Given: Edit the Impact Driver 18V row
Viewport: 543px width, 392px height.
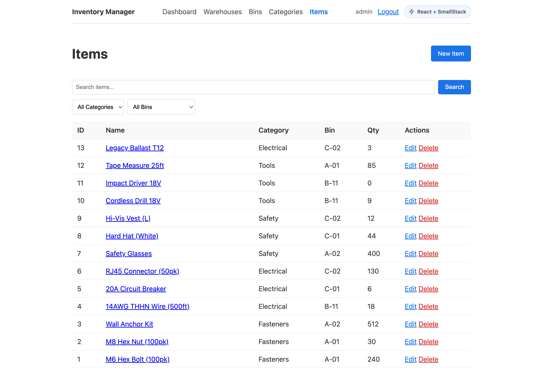Looking at the screenshot, I should [x=411, y=183].
